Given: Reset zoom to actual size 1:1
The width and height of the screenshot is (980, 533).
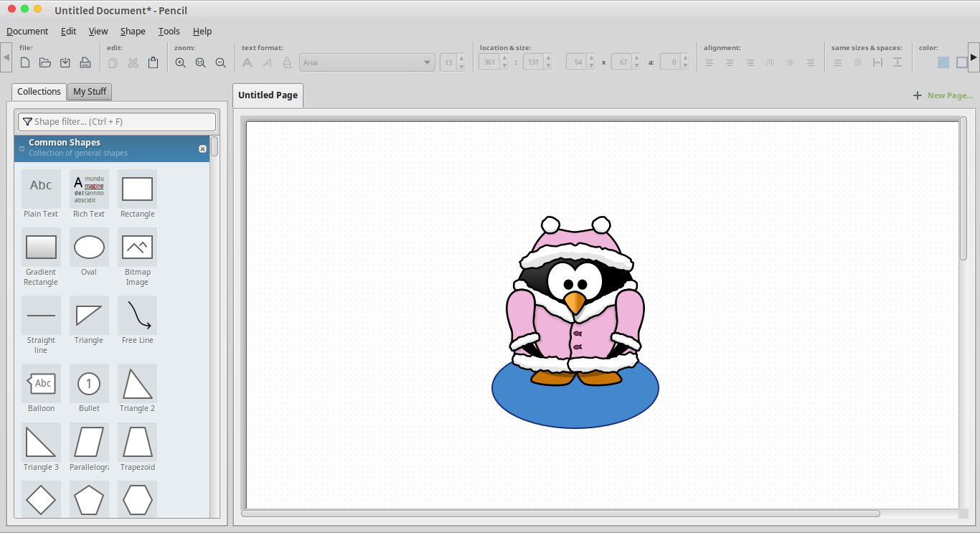Looking at the screenshot, I should pyautogui.click(x=201, y=63).
